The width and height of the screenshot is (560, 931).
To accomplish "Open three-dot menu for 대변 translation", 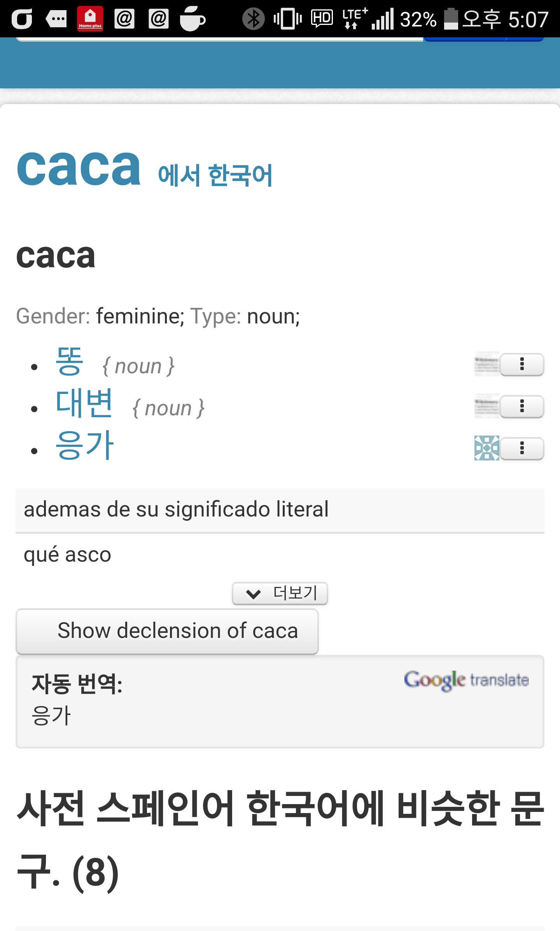I will pos(522,406).
